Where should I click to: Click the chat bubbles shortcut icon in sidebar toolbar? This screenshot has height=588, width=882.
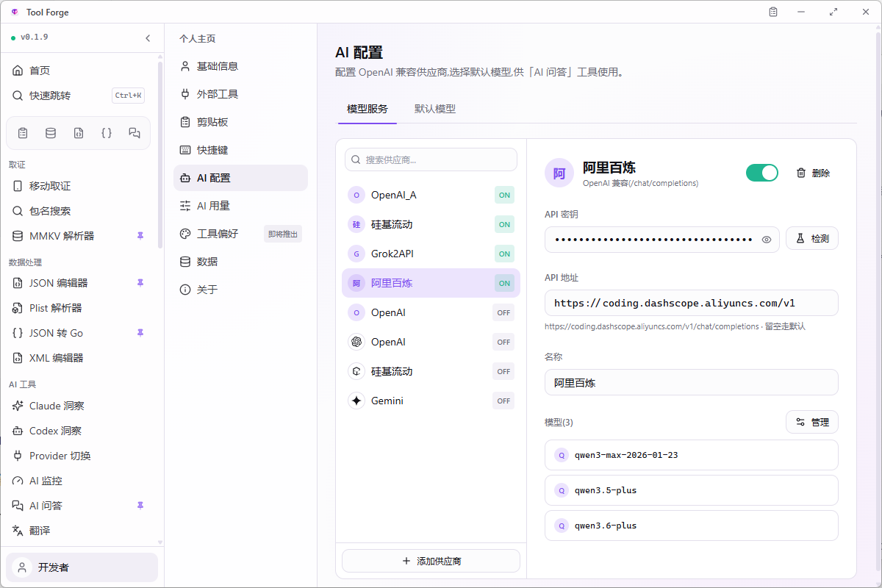click(135, 133)
